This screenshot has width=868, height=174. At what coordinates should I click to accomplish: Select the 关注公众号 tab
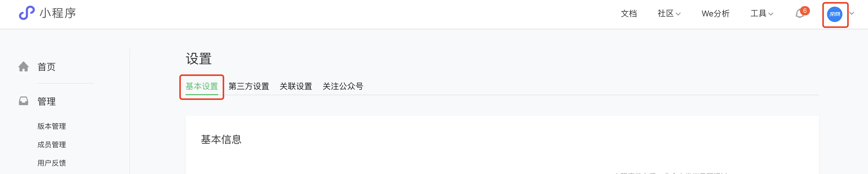(x=343, y=86)
